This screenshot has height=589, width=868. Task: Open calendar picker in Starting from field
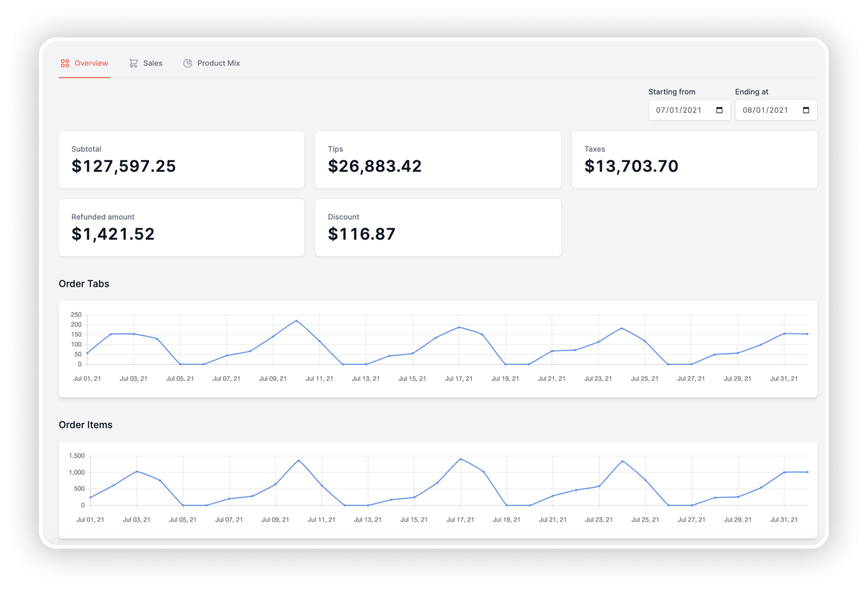point(719,110)
